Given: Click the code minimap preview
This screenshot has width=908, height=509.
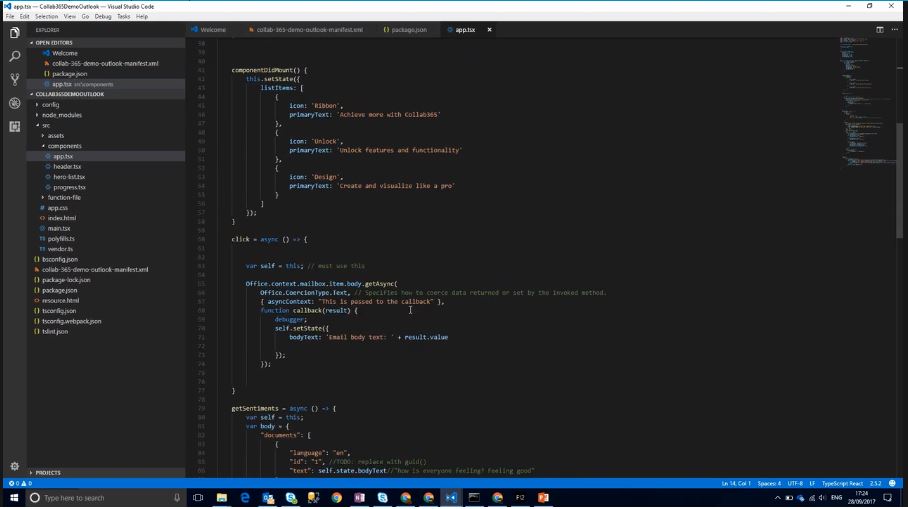Looking at the screenshot, I should (x=861, y=100).
